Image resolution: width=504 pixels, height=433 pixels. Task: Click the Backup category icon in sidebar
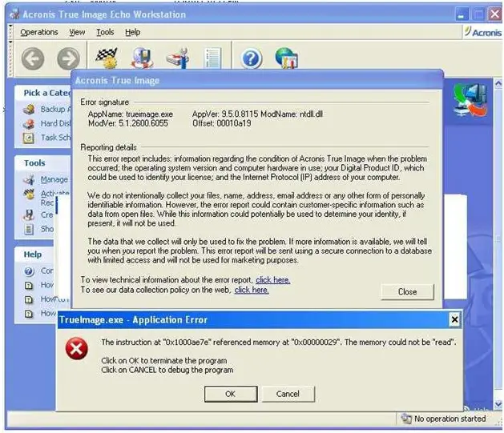click(29, 110)
